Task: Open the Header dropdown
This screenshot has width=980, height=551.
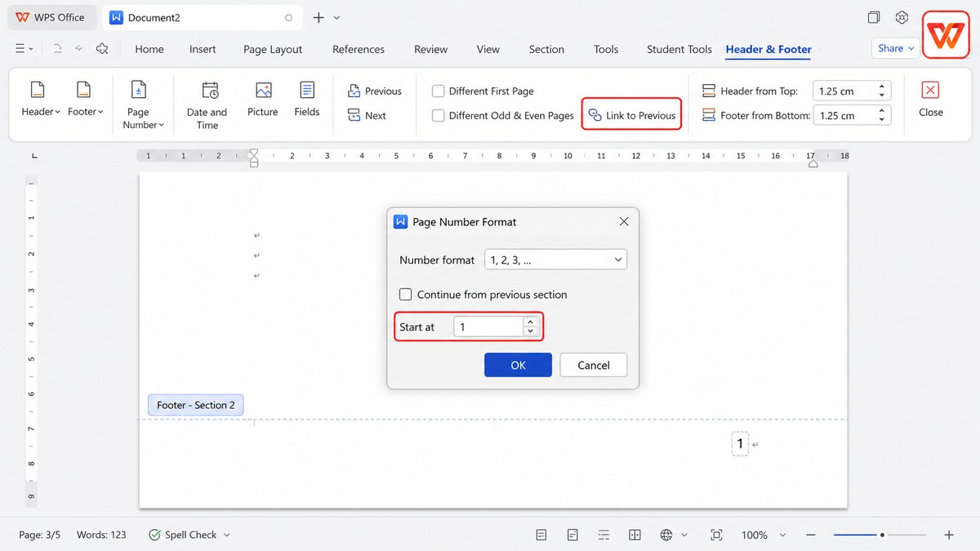Action: click(x=41, y=100)
